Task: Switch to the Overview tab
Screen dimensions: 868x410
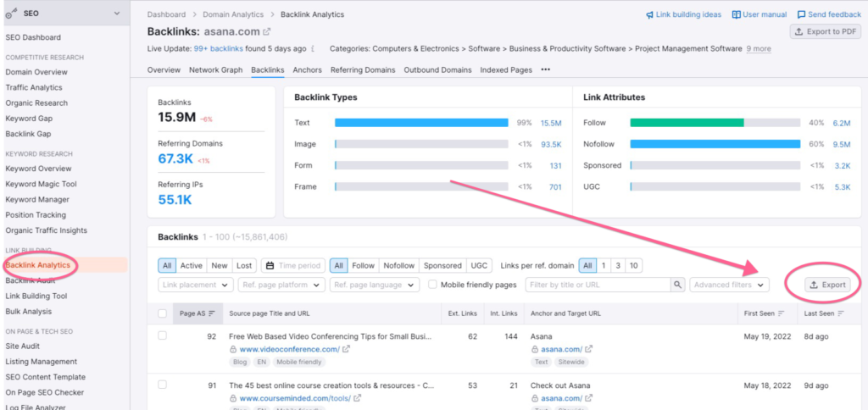Action: pyautogui.click(x=164, y=70)
